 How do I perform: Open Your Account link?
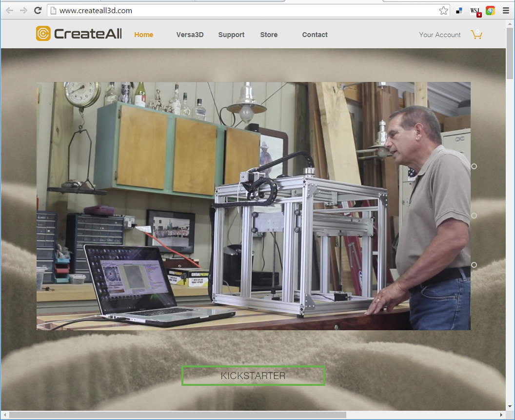click(440, 35)
